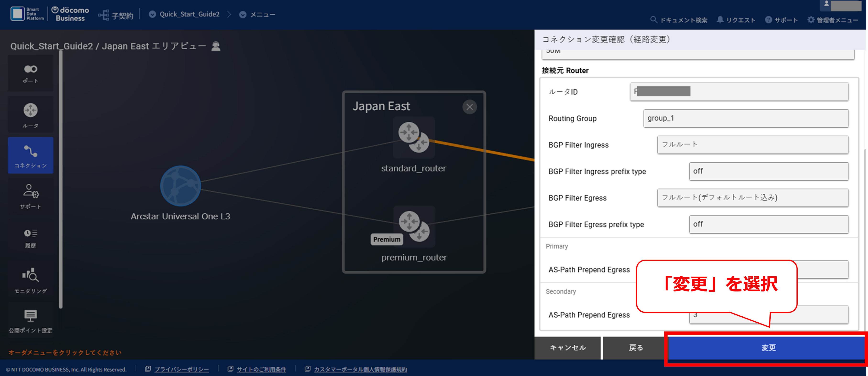Click the Premium badge on router
Screen dimensions: 868x376
(387, 239)
